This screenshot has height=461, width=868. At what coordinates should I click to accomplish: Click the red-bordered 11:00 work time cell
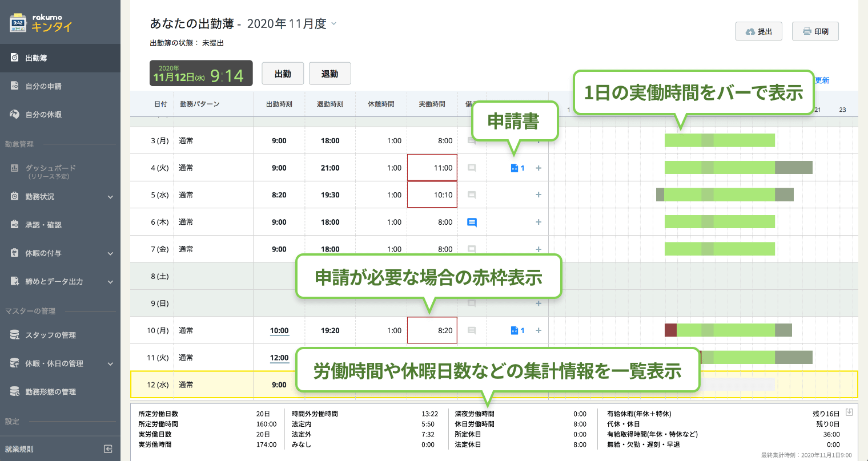pos(432,168)
